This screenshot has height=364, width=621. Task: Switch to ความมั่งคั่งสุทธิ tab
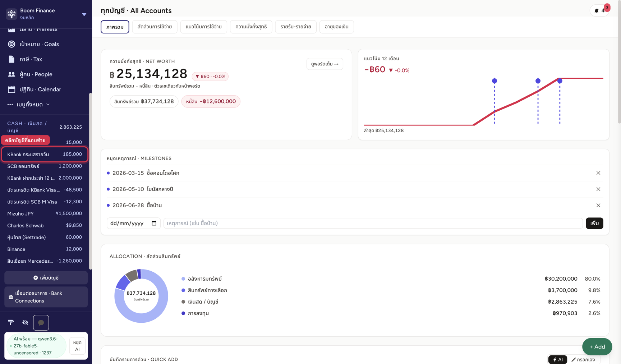click(x=251, y=27)
